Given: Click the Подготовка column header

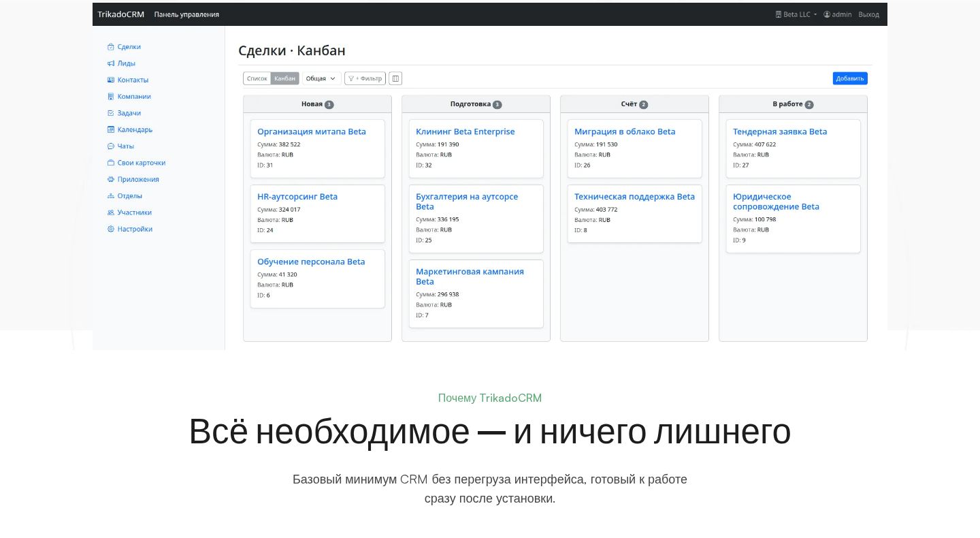Looking at the screenshot, I should point(476,104).
